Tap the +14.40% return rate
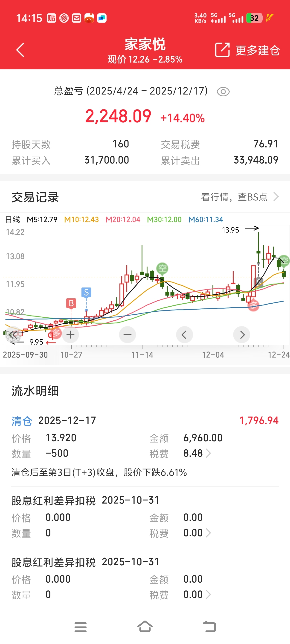The width and height of the screenshot is (290, 644). (183, 118)
